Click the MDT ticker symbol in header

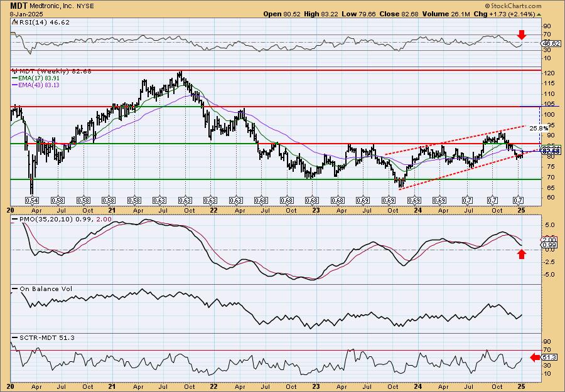click(18, 6)
